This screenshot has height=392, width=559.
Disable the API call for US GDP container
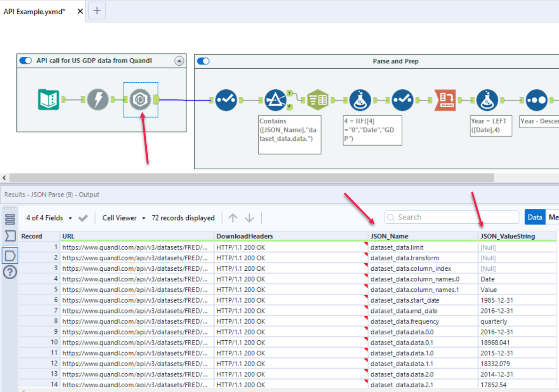(x=26, y=61)
